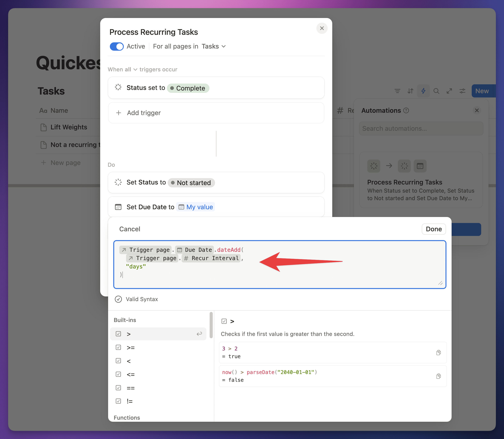The image size is (504, 439).
Task: Close the Process Recurring Tasks dialog
Action: coord(322,28)
